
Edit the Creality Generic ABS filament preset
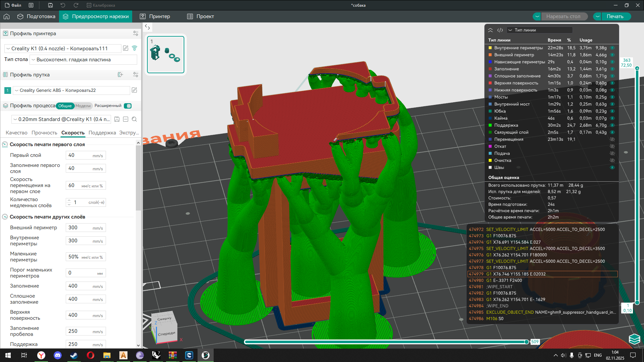click(135, 90)
